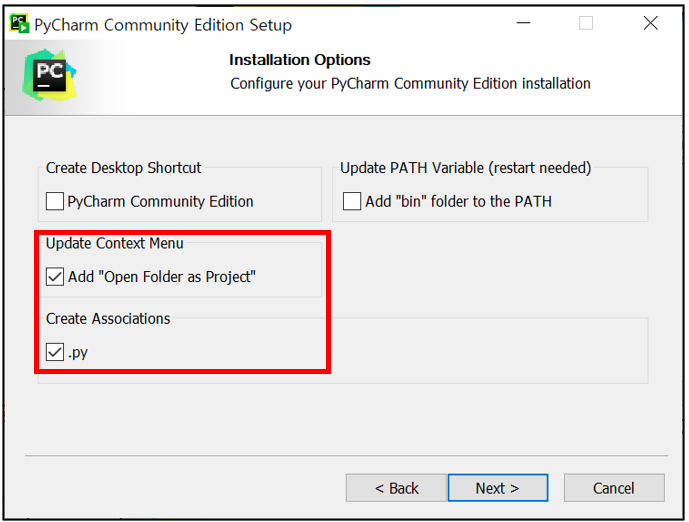Click the Update Context Menu group label
The width and height of the screenshot is (689, 522).
coord(115,243)
